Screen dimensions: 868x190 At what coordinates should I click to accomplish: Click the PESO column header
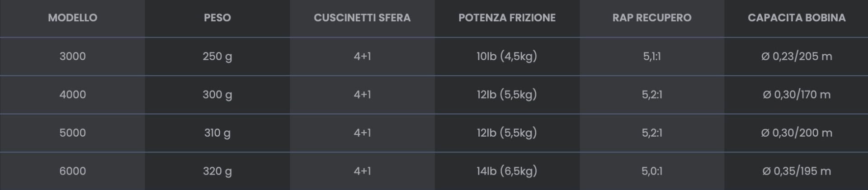[x=217, y=18]
